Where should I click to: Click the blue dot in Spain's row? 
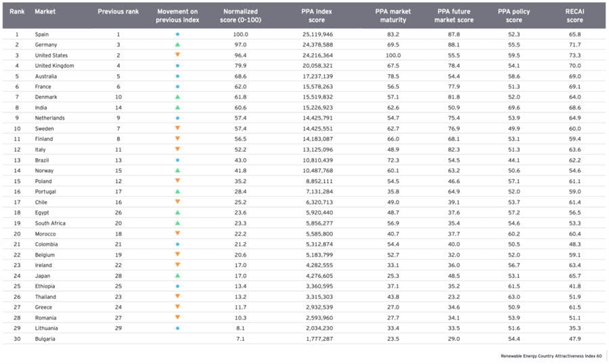pyautogui.click(x=177, y=35)
